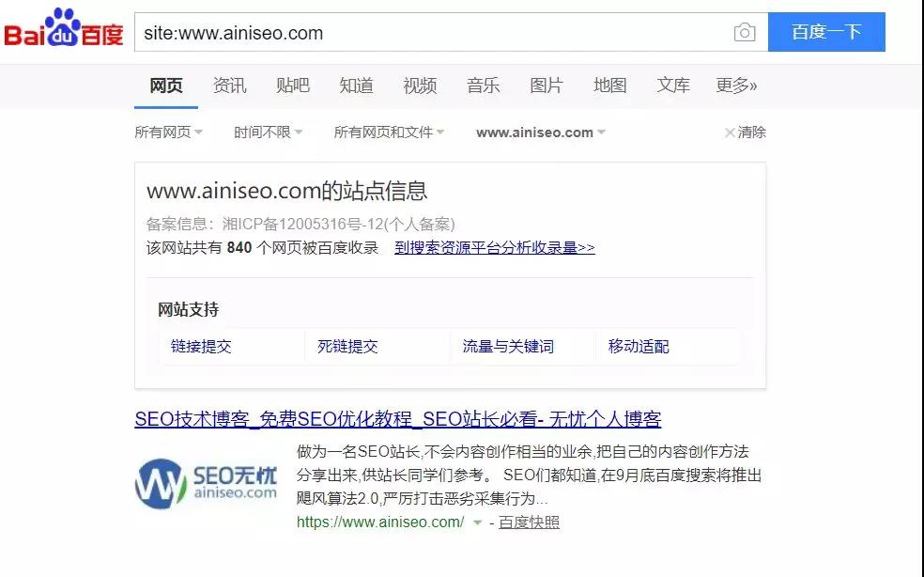Expand arrow next to ainiseo.com result URL
The width and height of the screenshot is (924, 577).
[x=477, y=522]
